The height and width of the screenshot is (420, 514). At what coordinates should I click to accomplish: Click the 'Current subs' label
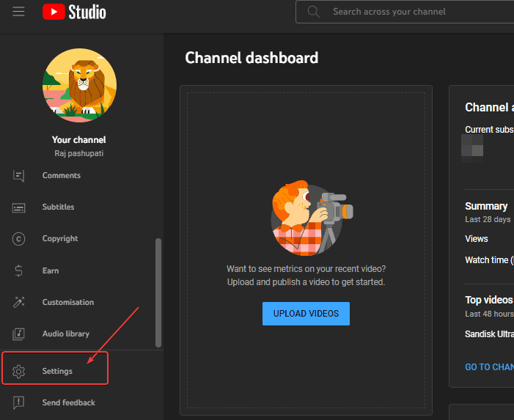pos(489,130)
